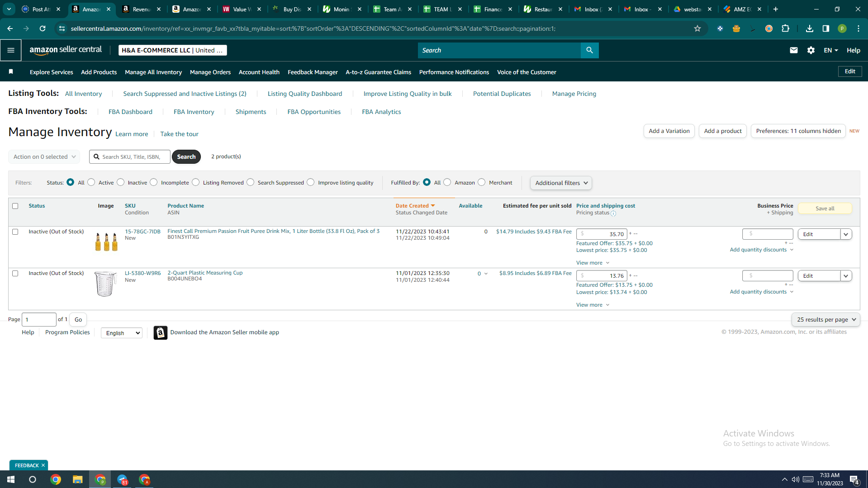Image resolution: width=868 pixels, height=488 pixels.
Task: Check the 2-Quart Plastic Measuring Cup row checkbox
Action: point(15,273)
